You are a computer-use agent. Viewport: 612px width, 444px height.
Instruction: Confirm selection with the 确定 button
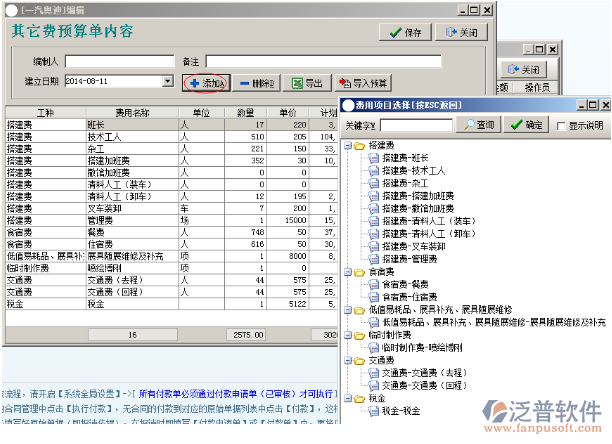(x=526, y=125)
